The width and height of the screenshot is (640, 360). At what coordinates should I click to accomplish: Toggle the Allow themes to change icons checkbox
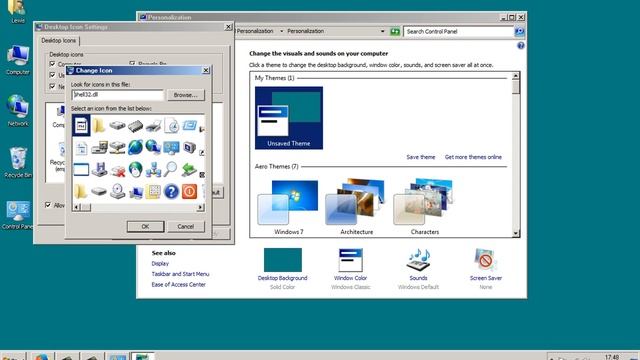point(48,205)
